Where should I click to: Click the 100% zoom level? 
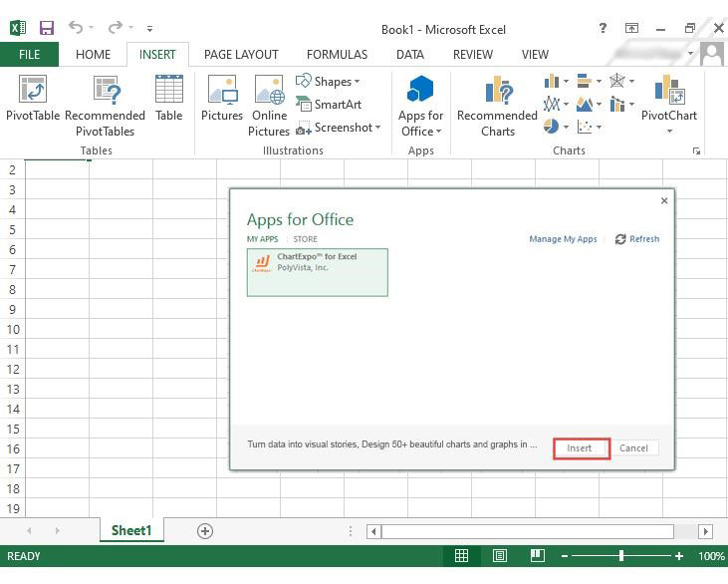pyautogui.click(x=711, y=556)
